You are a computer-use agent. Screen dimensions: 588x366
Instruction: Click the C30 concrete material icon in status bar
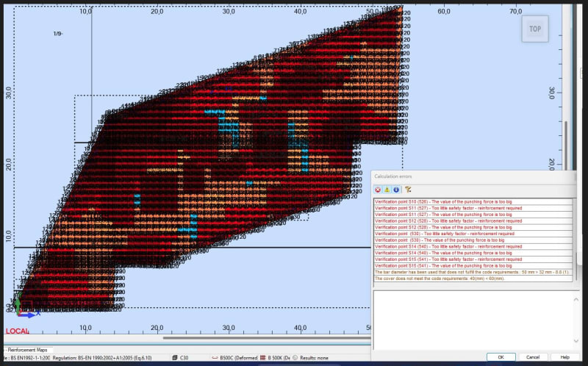point(175,358)
